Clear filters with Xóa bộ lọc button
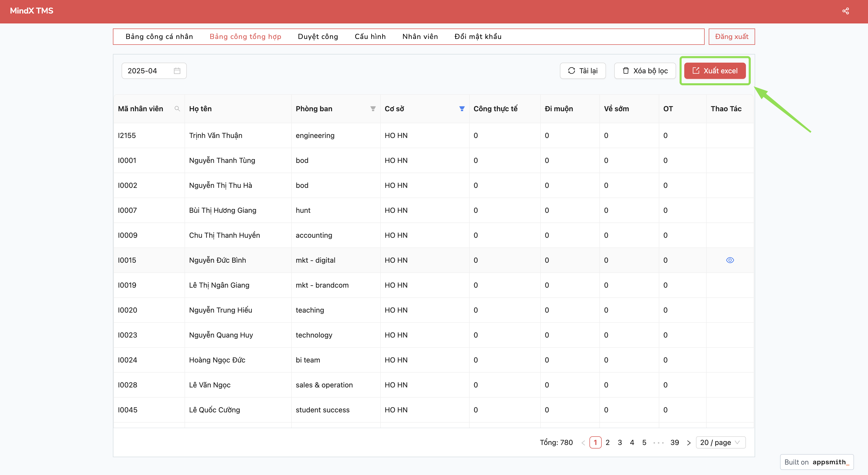The image size is (868, 475). [x=645, y=71]
